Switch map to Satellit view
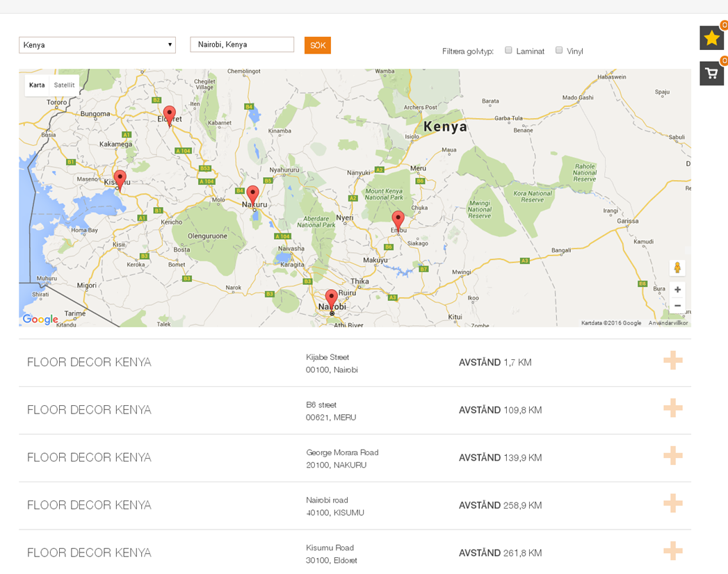Viewport: 728px width, 574px height. point(64,85)
